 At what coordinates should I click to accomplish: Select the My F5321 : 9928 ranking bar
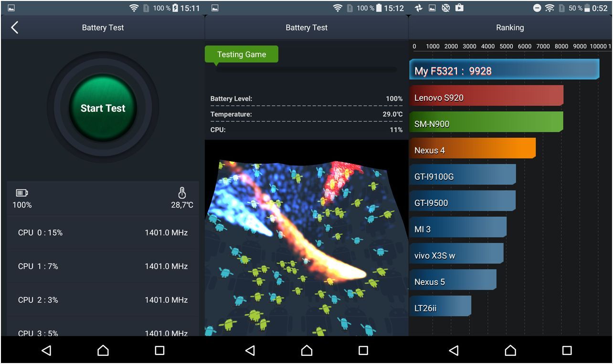pyautogui.click(x=504, y=71)
